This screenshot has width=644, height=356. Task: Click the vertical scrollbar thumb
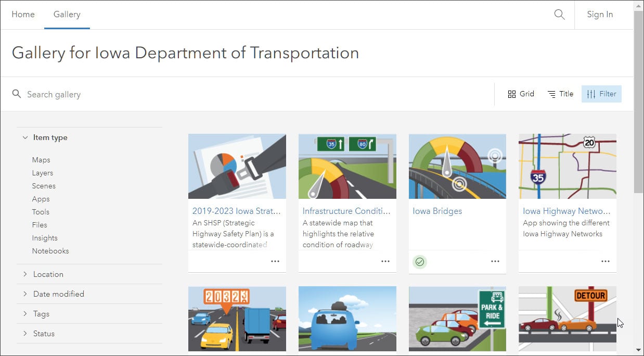pos(638,101)
